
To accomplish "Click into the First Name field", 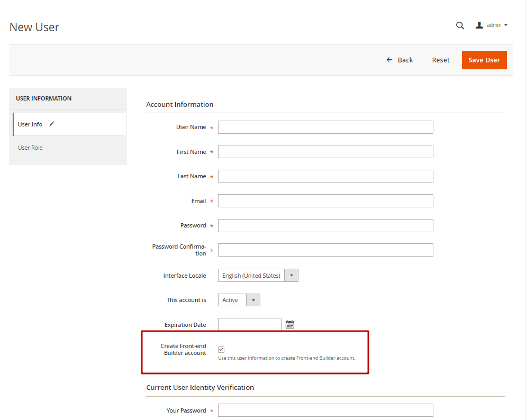I will [325, 152].
